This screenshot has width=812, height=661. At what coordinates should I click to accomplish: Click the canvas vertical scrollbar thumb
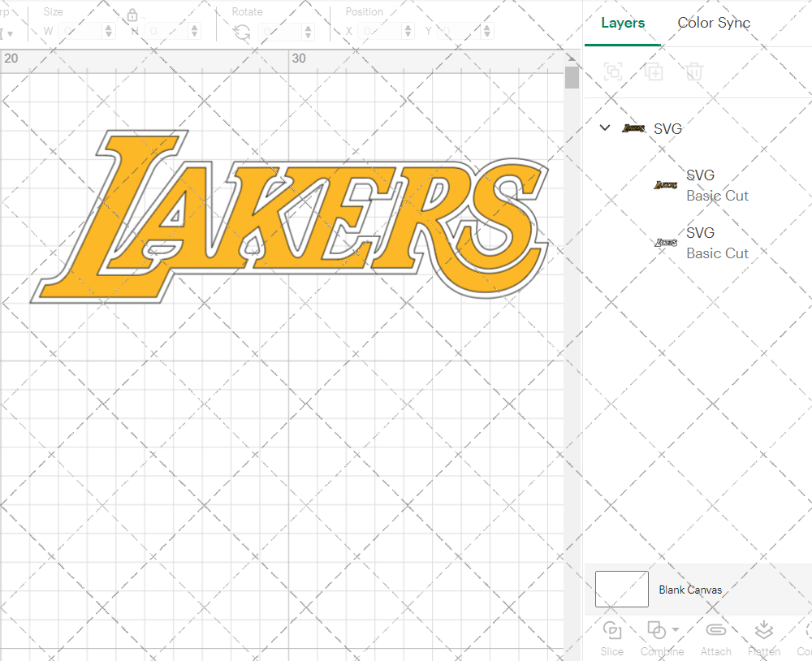[572, 78]
